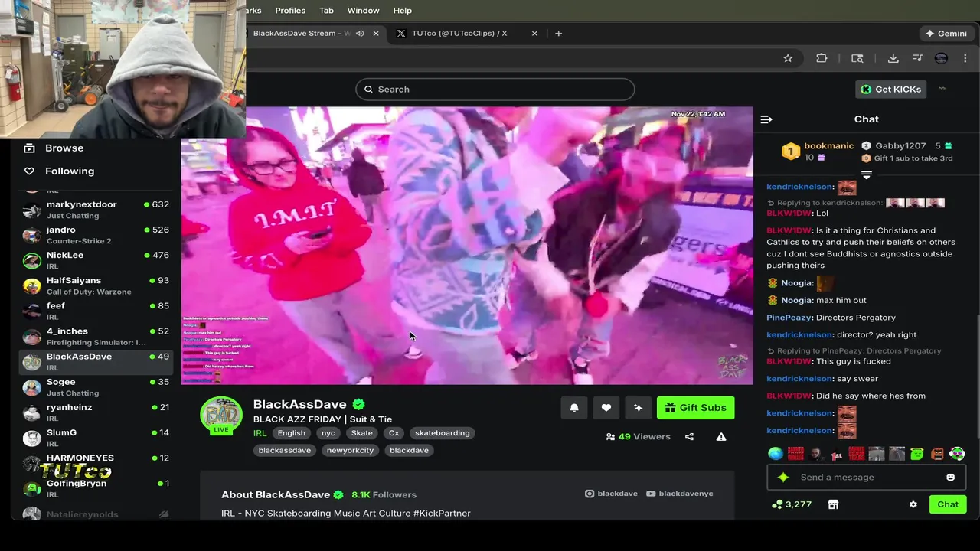Click the 3,277 channel points counter

point(792,505)
